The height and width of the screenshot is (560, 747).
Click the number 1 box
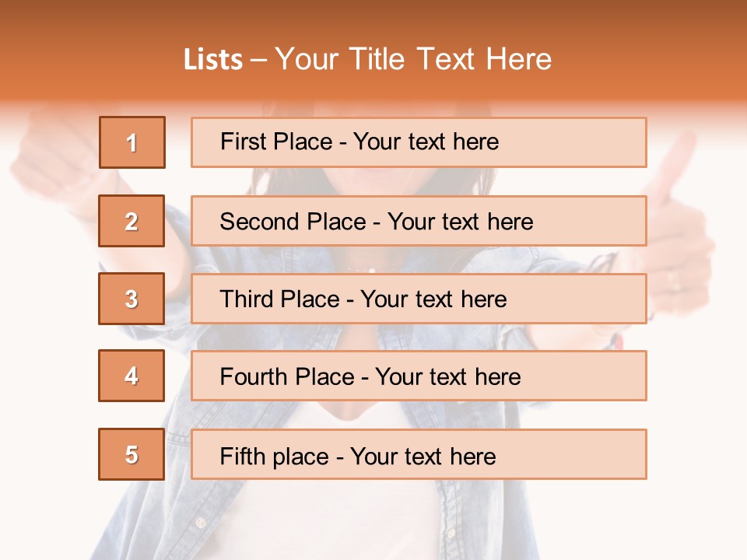132,142
